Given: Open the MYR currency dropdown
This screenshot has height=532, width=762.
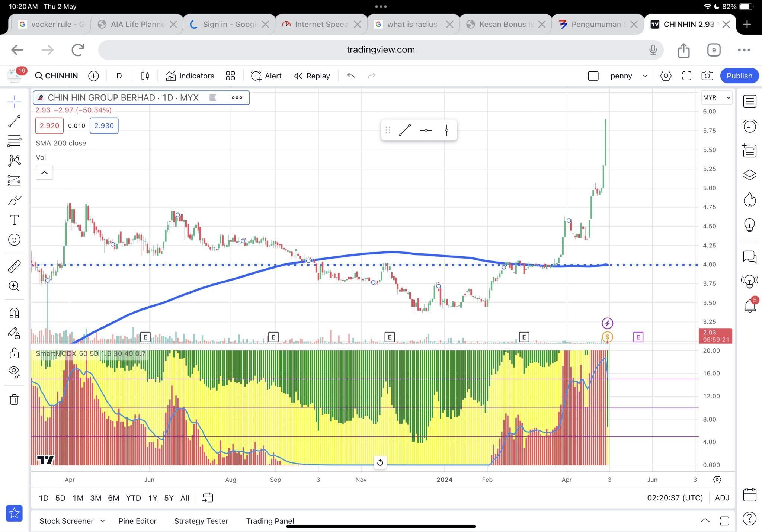Looking at the screenshot, I should click(x=717, y=97).
